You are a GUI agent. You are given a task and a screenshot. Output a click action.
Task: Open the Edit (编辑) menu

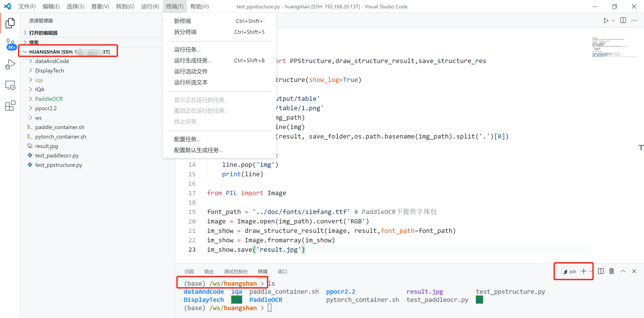pos(51,6)
